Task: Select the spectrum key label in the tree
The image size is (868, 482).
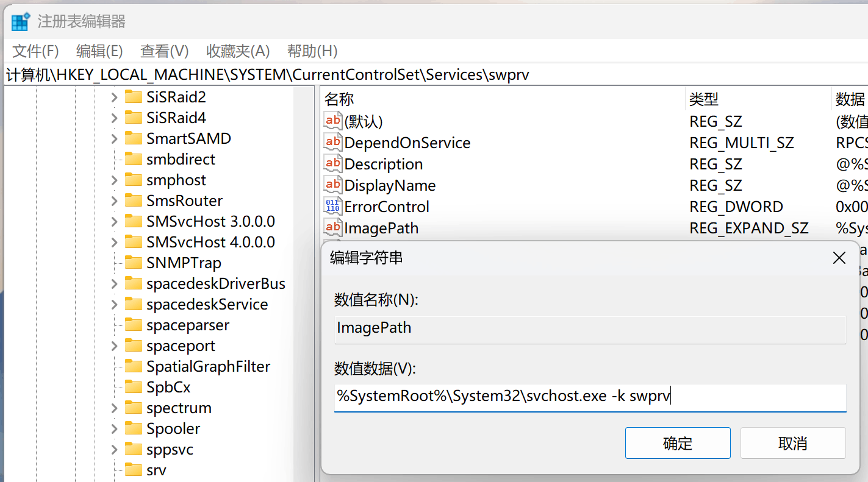Action: (x=179, y=408)
